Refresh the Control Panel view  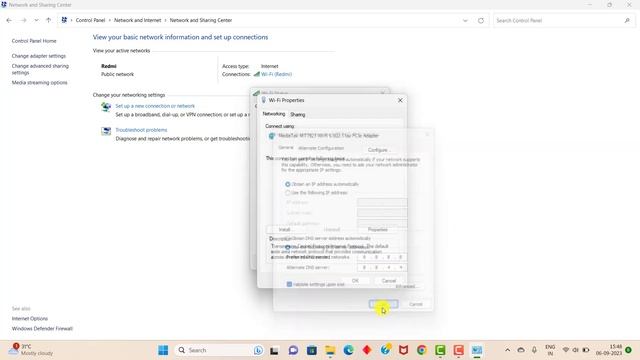coord(481,20)
